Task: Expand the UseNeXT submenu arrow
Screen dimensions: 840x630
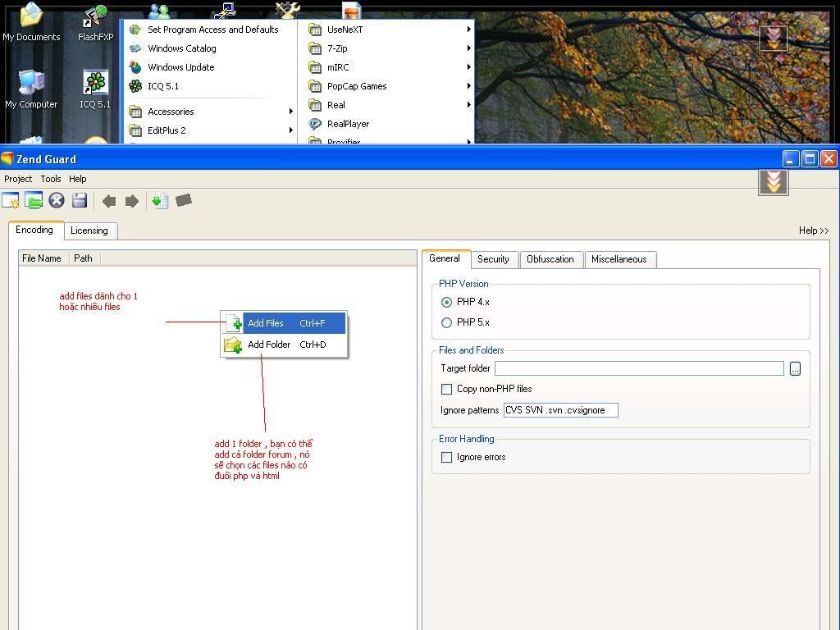Action: click(468, 30)
